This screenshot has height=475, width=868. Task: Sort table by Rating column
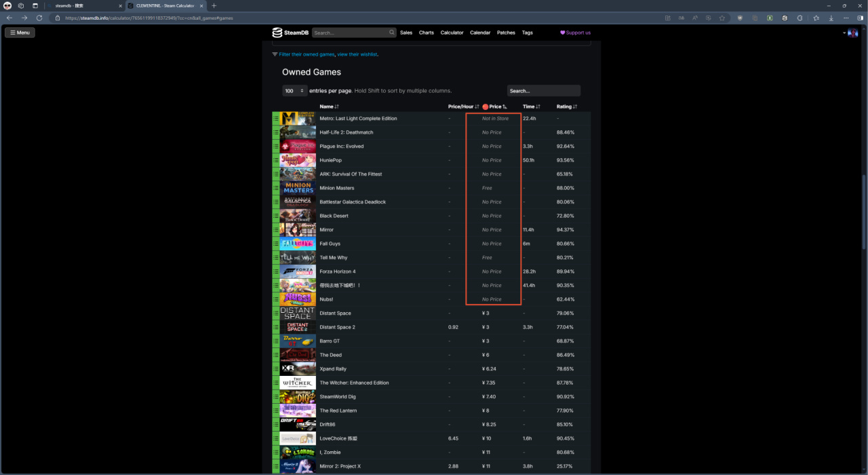tap(567, 107)
